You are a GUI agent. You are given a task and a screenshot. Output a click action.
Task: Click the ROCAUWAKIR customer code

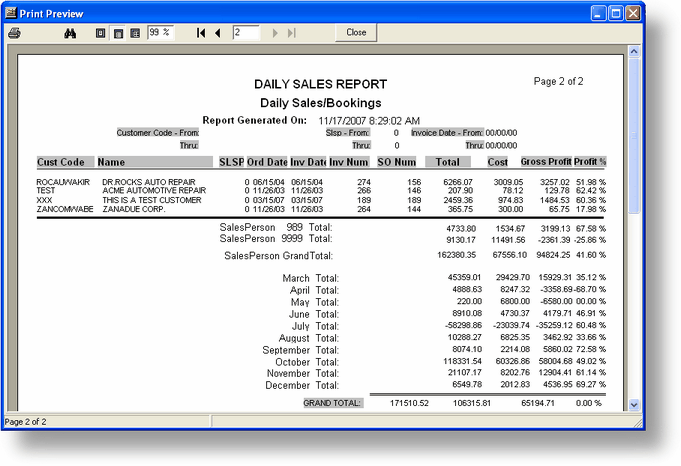[x=63, y=182]
